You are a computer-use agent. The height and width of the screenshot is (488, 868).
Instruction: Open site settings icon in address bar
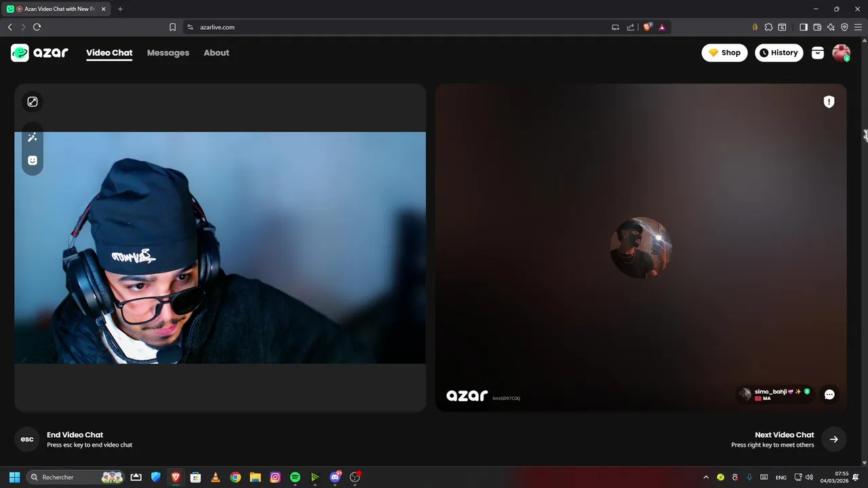[x=191, y=27]
